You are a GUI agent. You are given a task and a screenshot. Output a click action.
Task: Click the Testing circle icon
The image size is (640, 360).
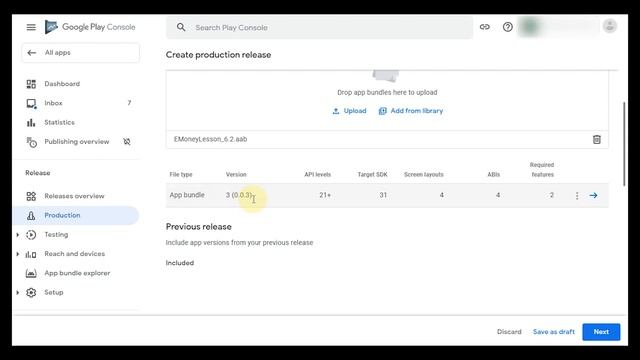tap(31, 235)
